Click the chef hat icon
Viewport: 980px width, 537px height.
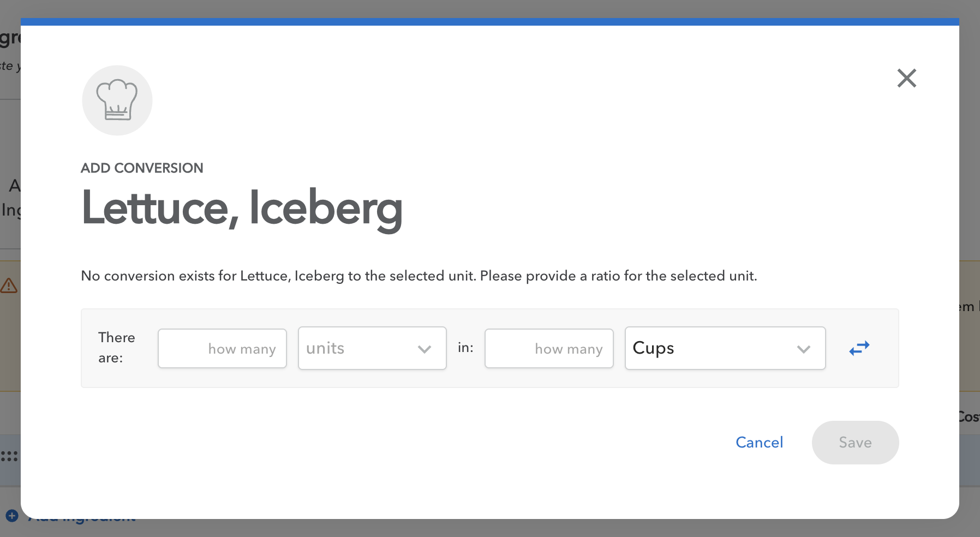click(117, 100)
